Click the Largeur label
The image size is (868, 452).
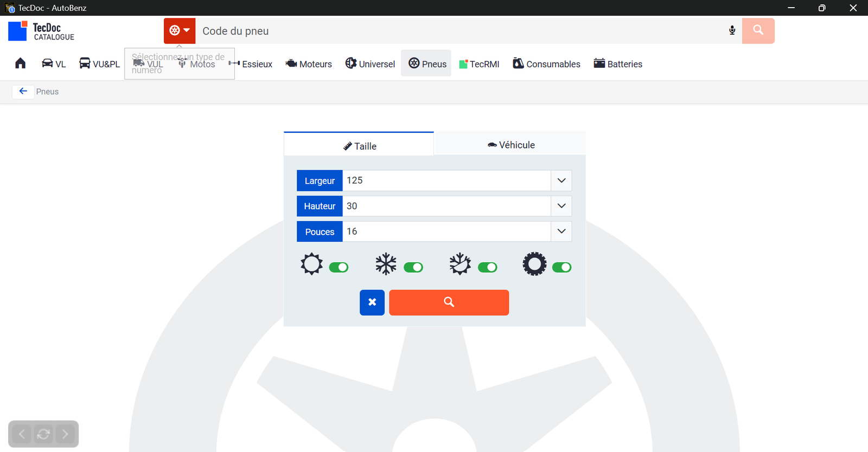click(320, 180)
